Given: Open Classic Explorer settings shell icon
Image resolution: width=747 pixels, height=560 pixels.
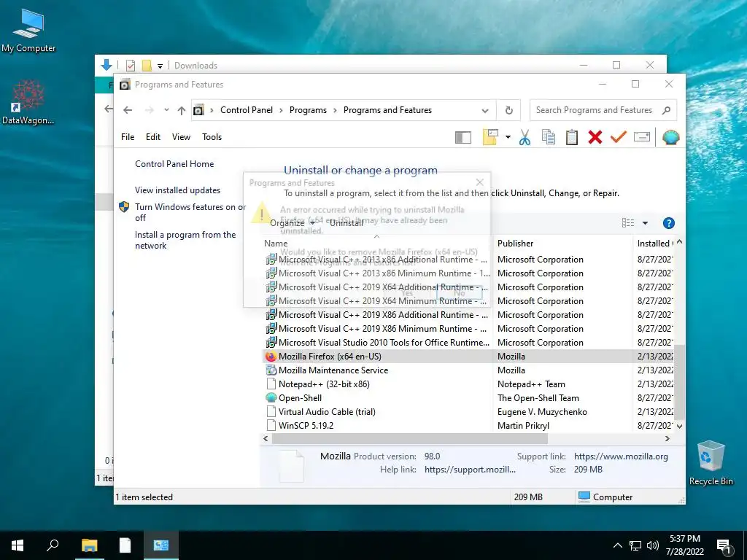Looking at the screenshot, I should [670, 137].
